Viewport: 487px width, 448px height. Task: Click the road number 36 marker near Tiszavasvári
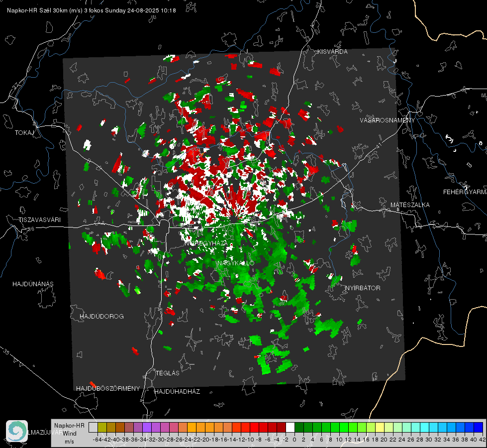(x=31, y=229)
